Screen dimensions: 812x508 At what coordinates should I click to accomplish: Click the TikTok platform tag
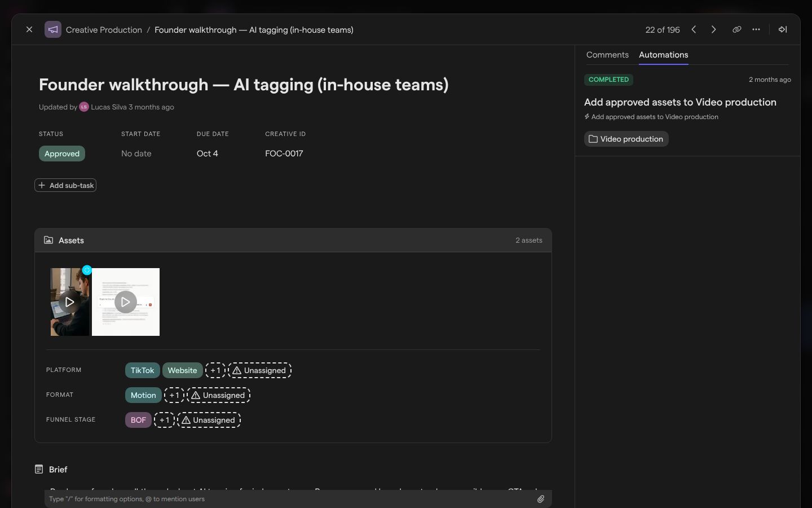click(142, 370)
